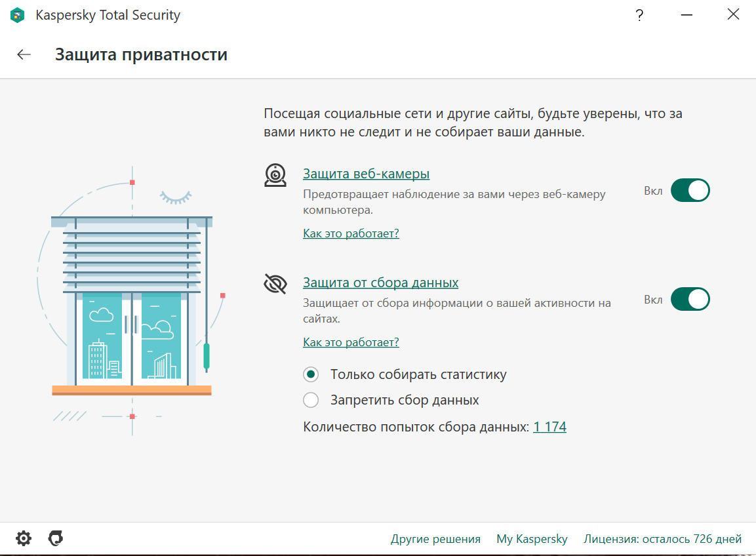
Task: Open Как это работает? under webcam protection
Action: click(x=351, y=233)
